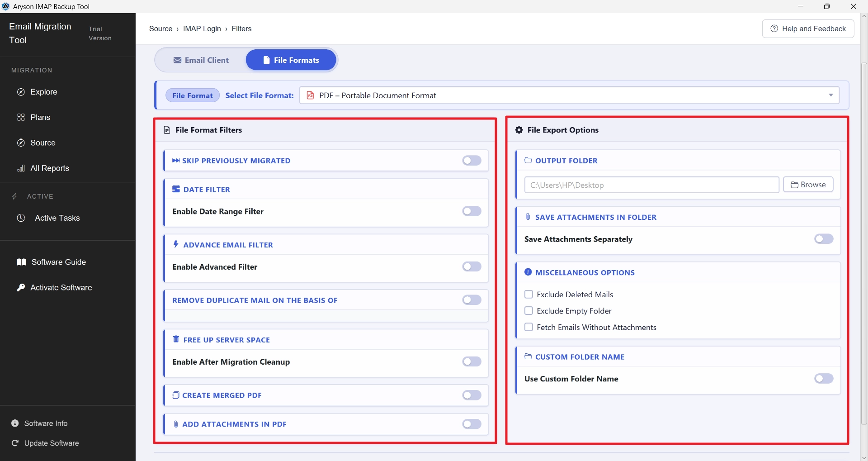The height and width of the screenshot is (461, 868).
Task: Click the Help and Feedback question mark icon
Action: pos(774,29)
